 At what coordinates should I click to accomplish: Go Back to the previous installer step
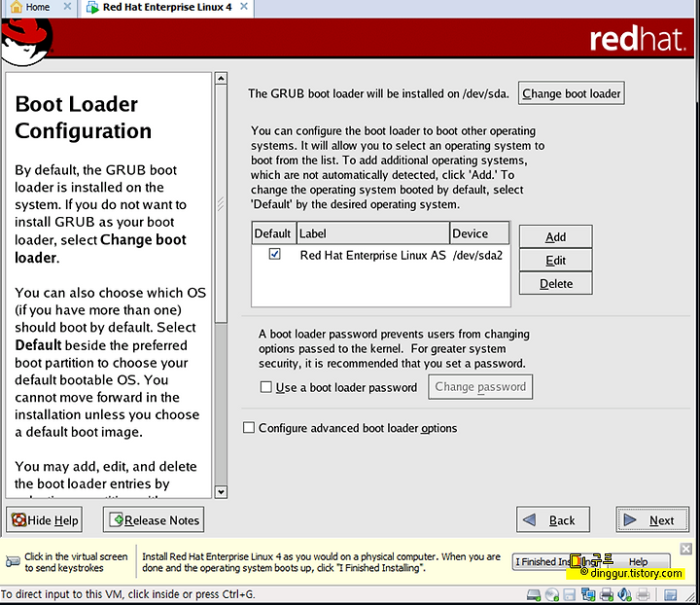(x=552, y=519)
